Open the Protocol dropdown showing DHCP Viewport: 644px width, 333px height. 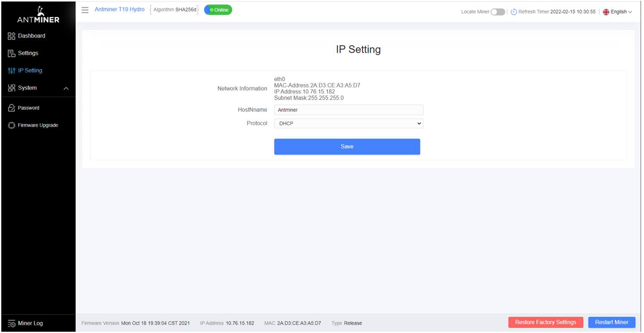tap(348, 123)
